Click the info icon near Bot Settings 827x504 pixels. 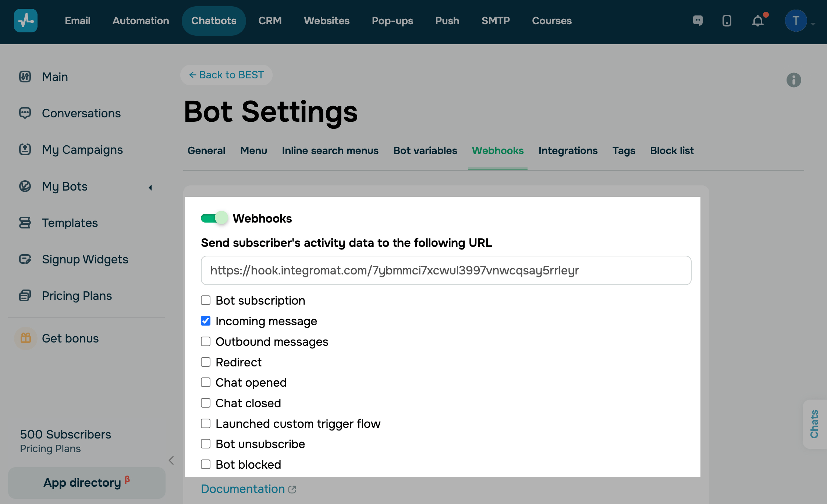tap(794, 80)
